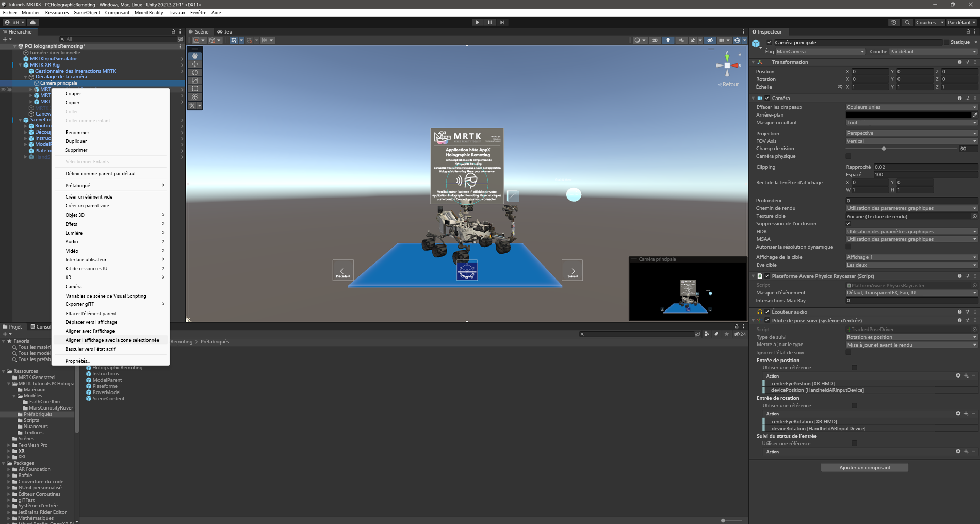Click the Arrière-plan eyedropper icon

[975, 115]
